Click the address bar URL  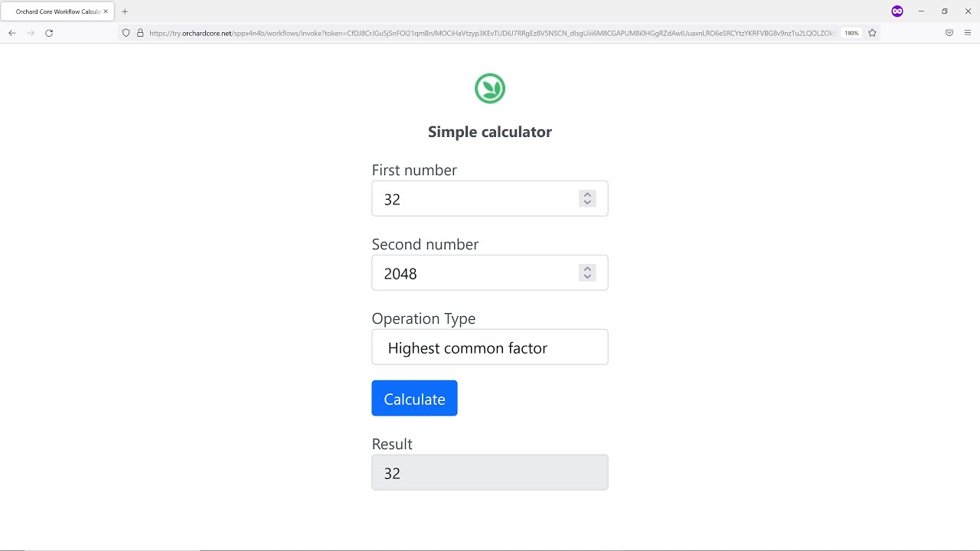[x=492, y=33]
